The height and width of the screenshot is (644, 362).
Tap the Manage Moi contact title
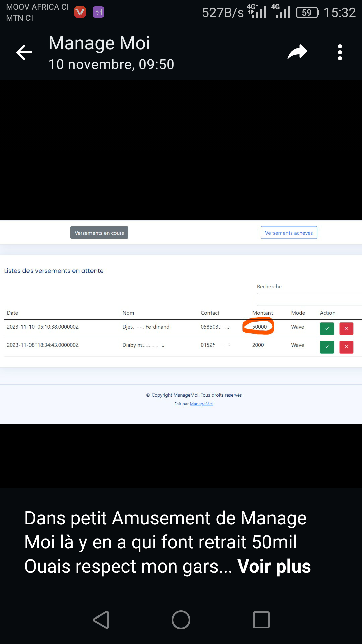pos(99,43)
